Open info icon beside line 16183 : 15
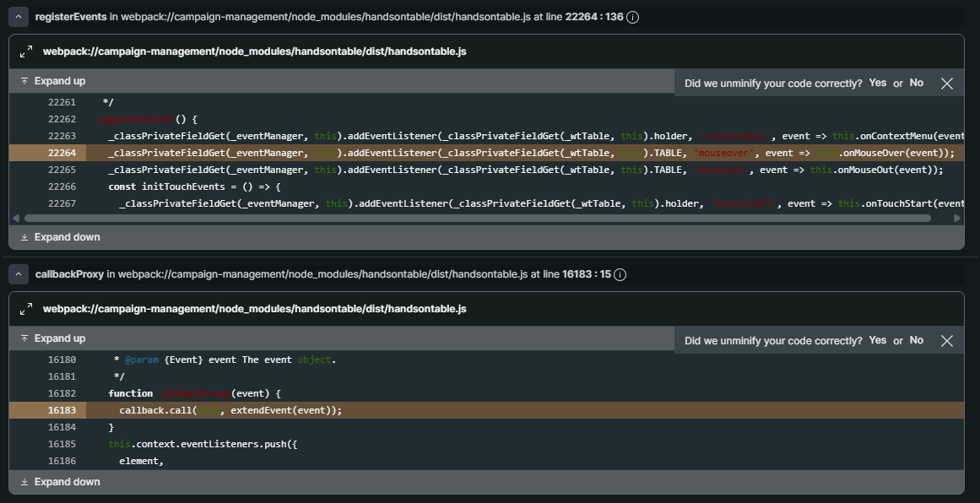The width and height of the screenshot is (980, 503). (x=620, y=274)
